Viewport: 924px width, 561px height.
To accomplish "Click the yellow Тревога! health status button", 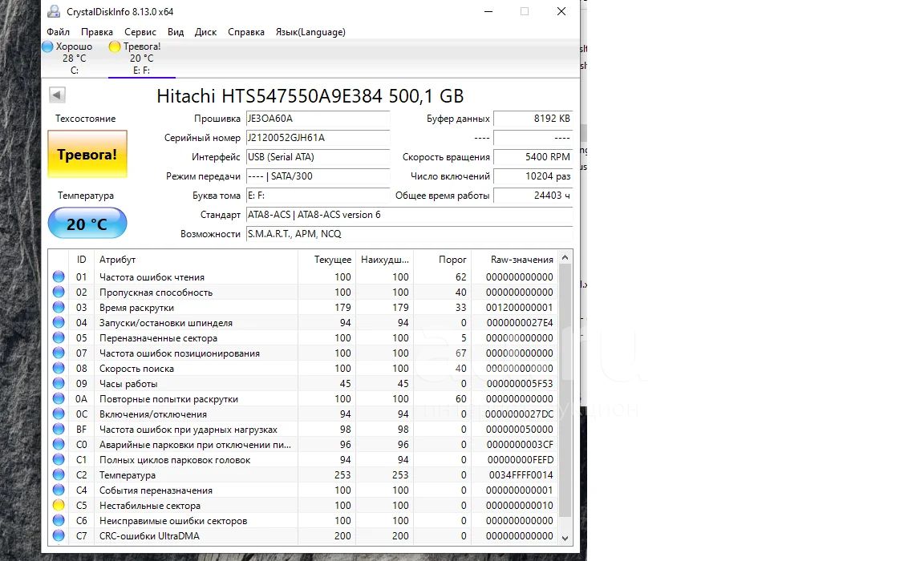I will (87, 154).
